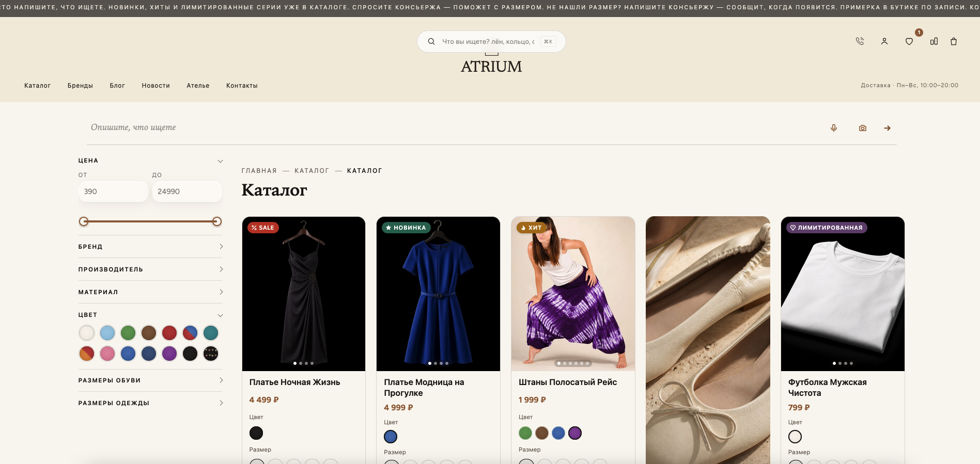Open the Штаны Полосатый Рейс product title
Screen dimensions: 980x464
pyautogui.click(x=568, y=382)
